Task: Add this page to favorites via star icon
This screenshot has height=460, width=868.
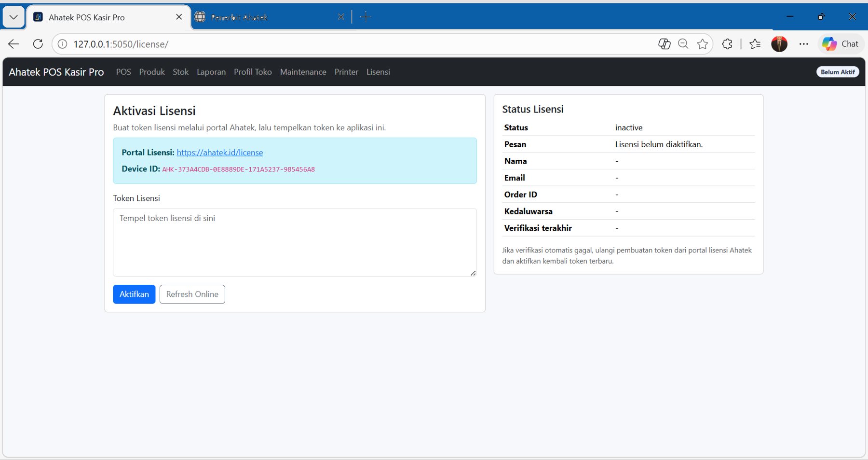Action: (703, 44)
